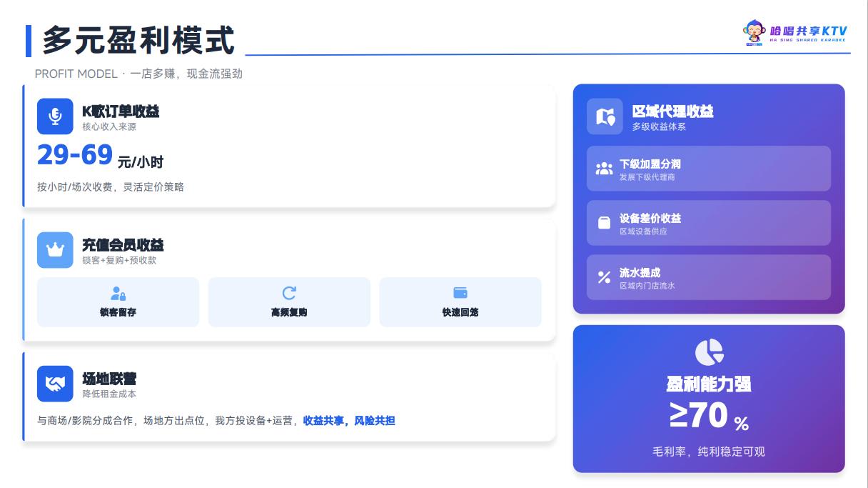
Task: Click the 场地联营 heading
Action: [109, 379]
